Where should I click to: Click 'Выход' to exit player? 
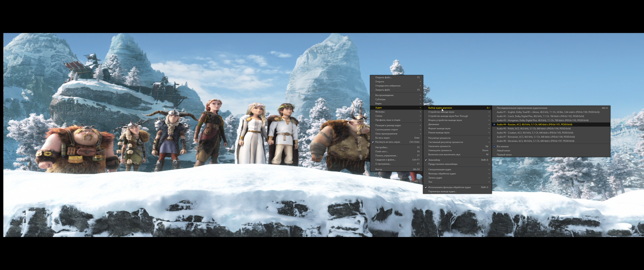[397, 169]
